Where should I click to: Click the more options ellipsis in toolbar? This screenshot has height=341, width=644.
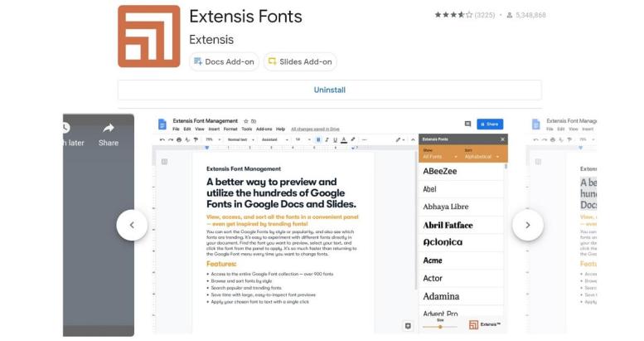tap(365, 140)
